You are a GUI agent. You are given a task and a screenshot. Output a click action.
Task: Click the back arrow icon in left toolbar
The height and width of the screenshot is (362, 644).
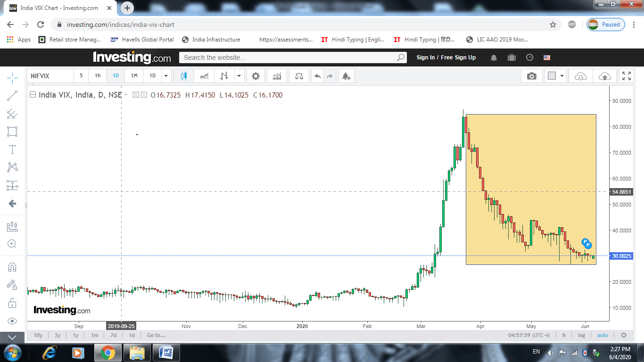[12, 204]
